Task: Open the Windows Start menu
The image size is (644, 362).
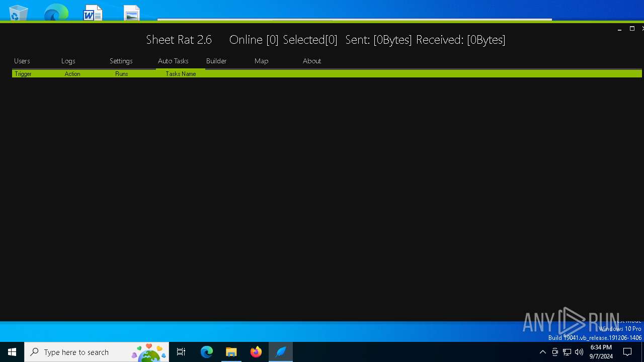Action: click(12, 352)
